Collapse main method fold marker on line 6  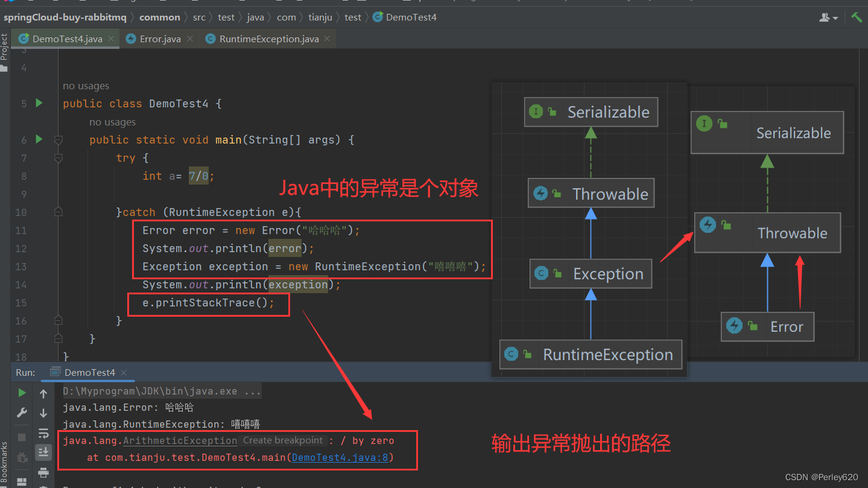pyautogui.click(x=59, y=140)
